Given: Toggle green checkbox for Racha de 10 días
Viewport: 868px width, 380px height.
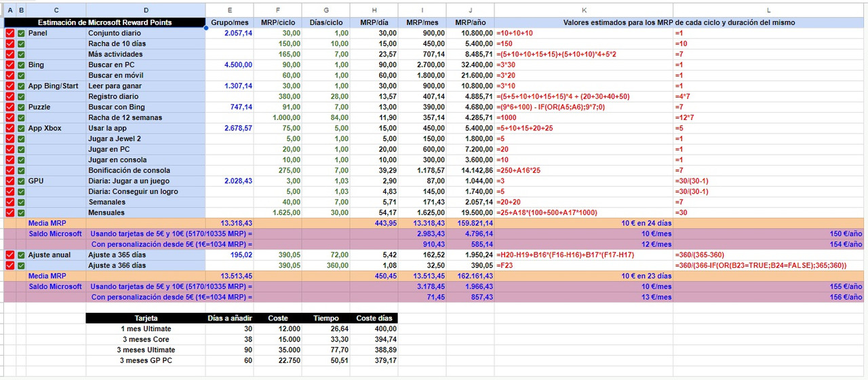Looking at the screenshot, I should (x=21, y=44).
